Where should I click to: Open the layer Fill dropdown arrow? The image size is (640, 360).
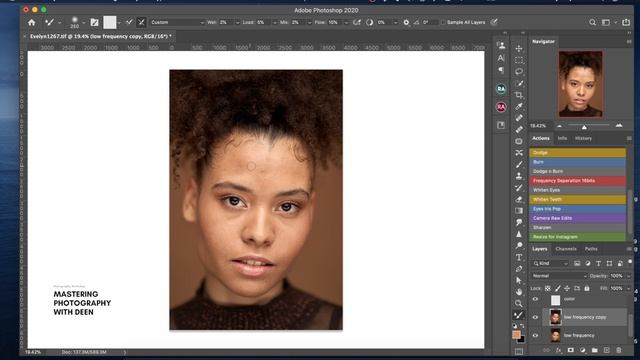click(x=629, y=288)
